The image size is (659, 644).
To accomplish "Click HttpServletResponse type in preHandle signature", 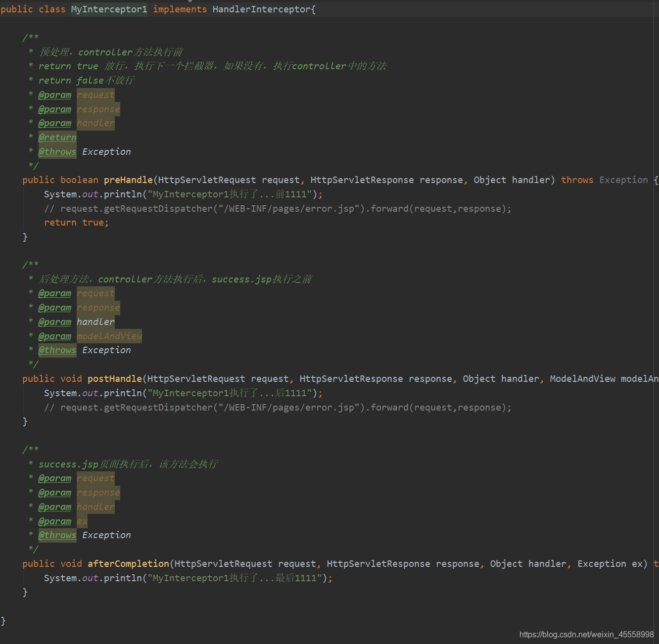I will pos(362,180).
